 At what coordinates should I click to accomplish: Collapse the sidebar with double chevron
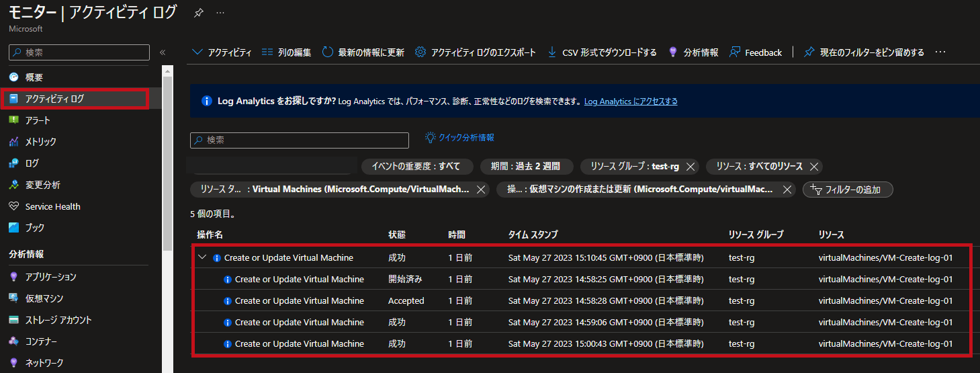point(162,52)
